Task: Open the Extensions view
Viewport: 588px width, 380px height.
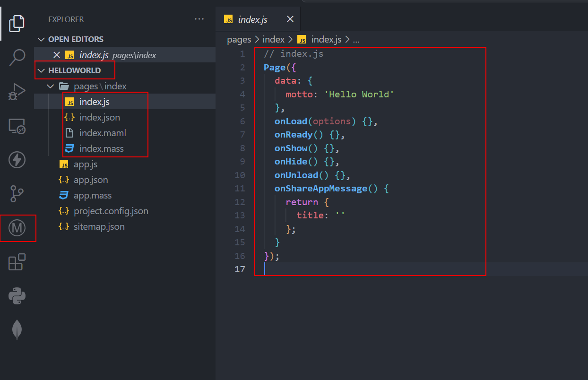Action: pos(17,262)
